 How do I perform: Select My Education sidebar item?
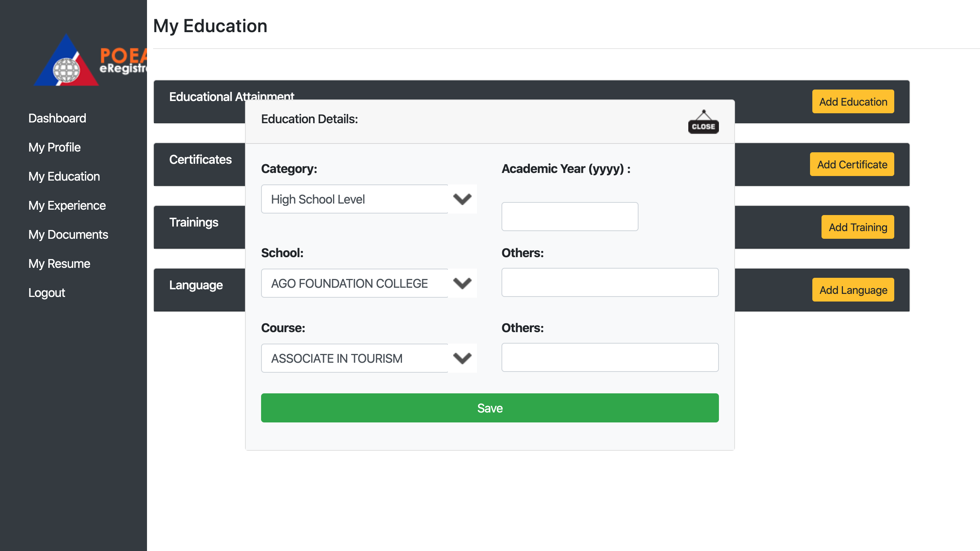click(x=64, y=176)
